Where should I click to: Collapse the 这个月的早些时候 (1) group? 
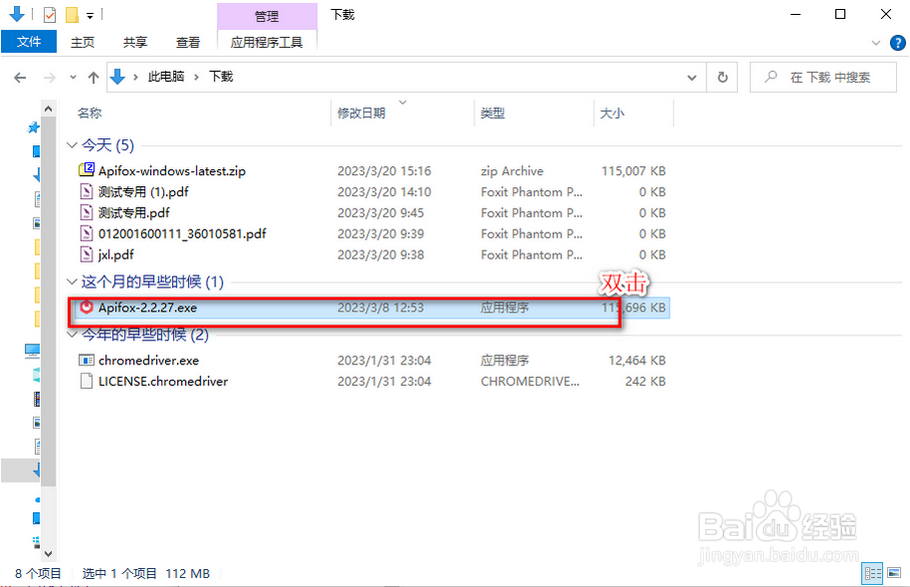(72, 282)
